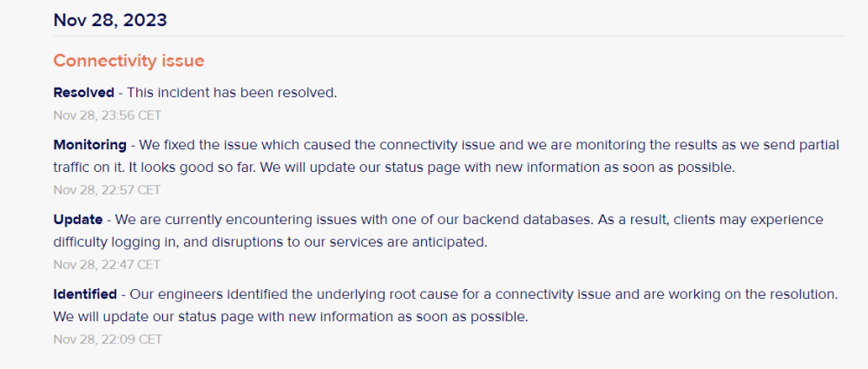
Task: Open the Connectivity issue incident link
Action: click(128, 61)
